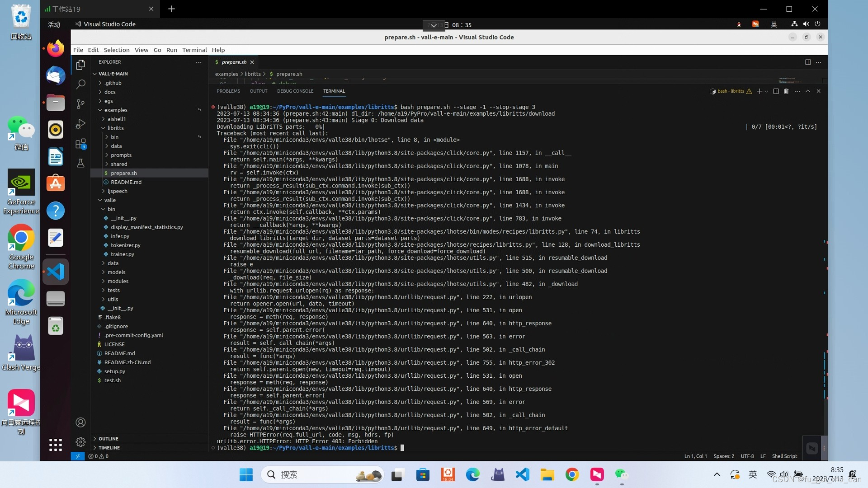The width and height of the screenshot is (868, 488).
Task: Close the prepare.sh editor tab
Action: (x=252, y=62)
